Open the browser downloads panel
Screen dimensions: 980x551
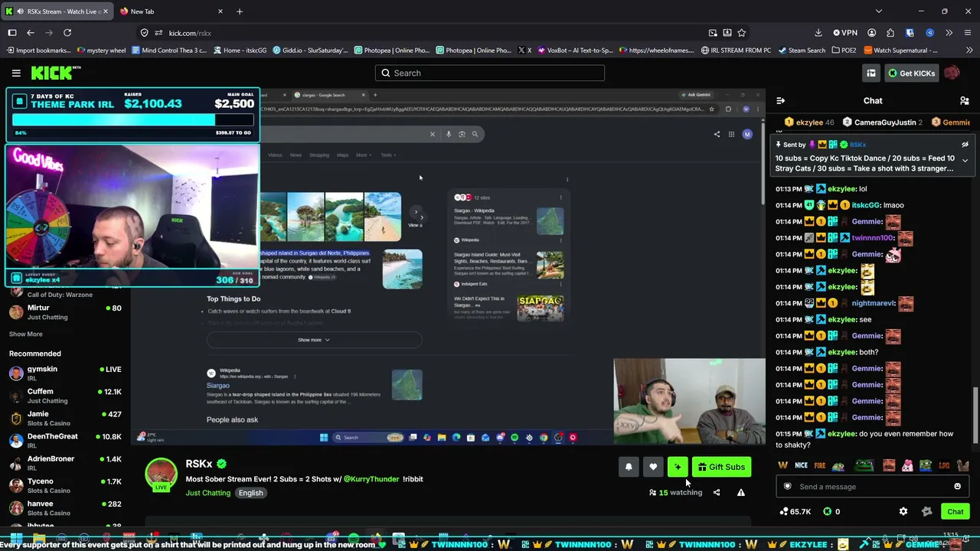(x=818, y=33)
